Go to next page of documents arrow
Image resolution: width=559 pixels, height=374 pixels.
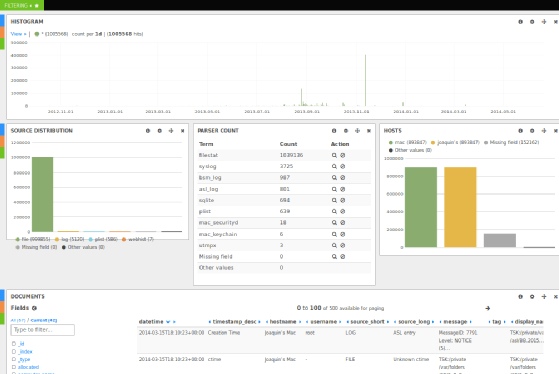[487, 308]
